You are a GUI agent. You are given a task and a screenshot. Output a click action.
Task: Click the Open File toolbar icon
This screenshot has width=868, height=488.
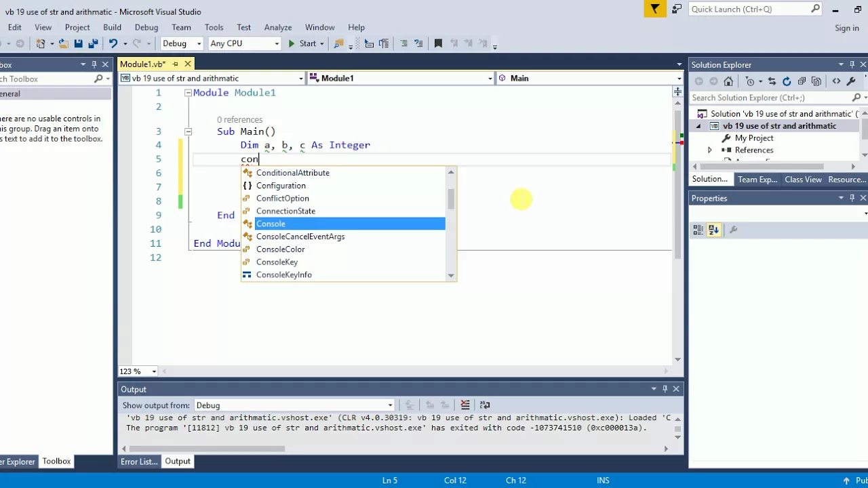pyautogui.click(x=63, y=43)
